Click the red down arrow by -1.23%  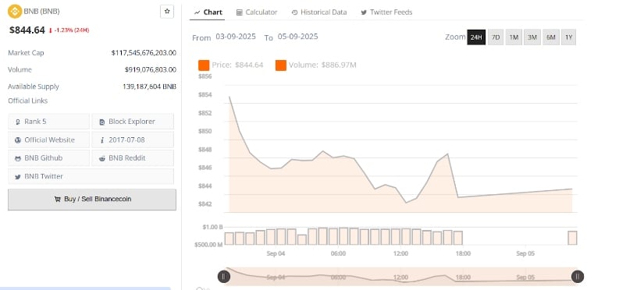51,30
